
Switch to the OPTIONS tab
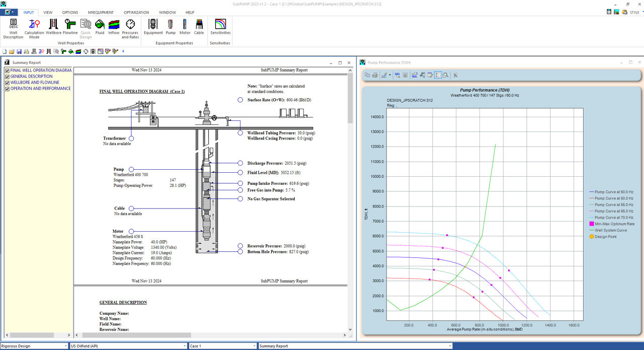click(x=70, y=12)
